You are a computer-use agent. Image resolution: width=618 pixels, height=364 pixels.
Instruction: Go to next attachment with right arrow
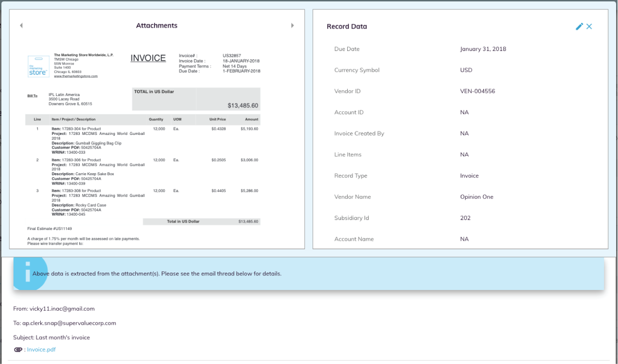[x=292, y=25]
